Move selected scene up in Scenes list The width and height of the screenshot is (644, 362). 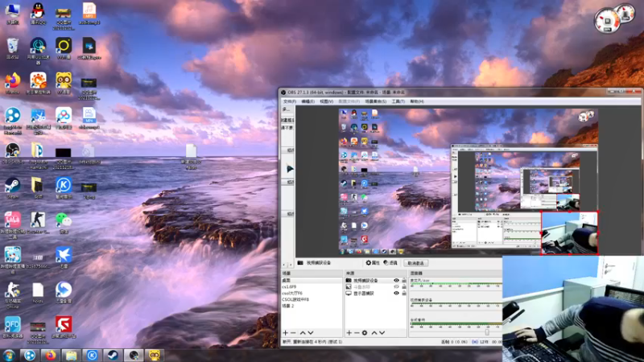(x=303, y=333)
